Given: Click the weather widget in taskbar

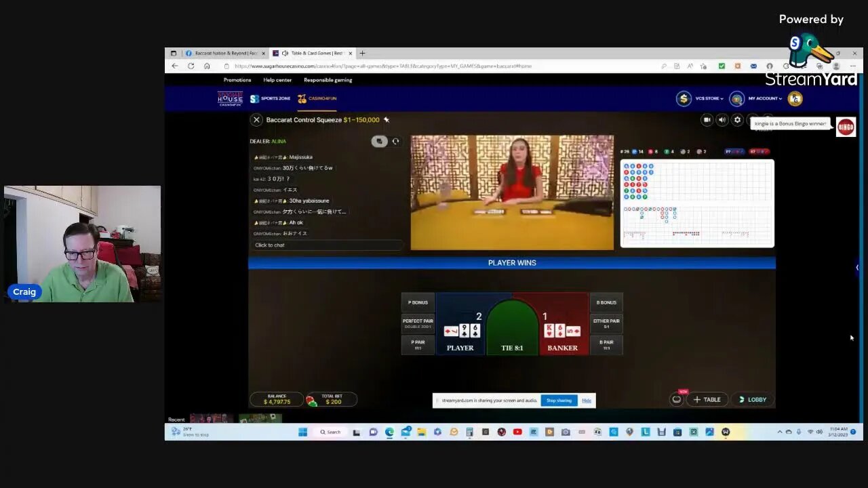Looking at the screenshot, I should (190, 432).
